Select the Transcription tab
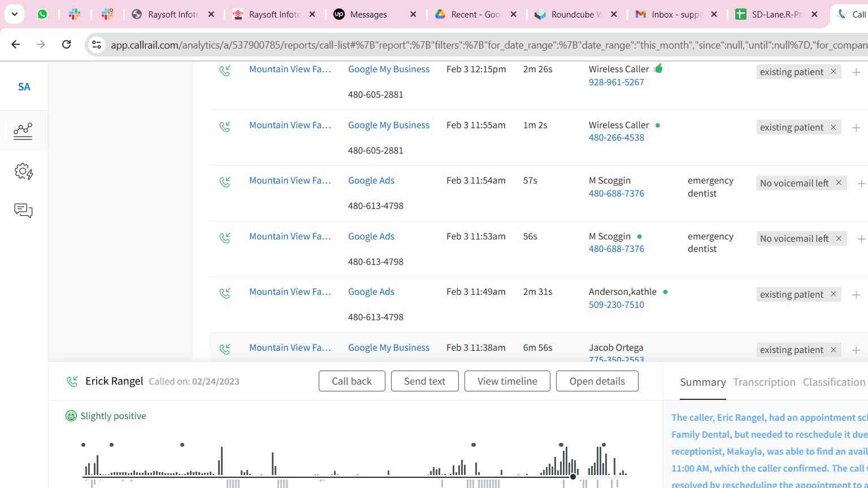 pyautogui.click(x=764, y=382)
